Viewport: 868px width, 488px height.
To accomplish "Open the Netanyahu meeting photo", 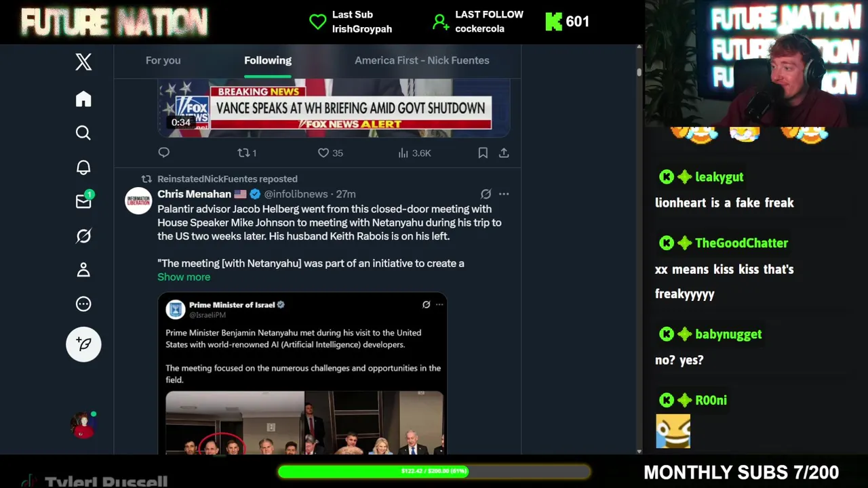I will click(305, 422).
